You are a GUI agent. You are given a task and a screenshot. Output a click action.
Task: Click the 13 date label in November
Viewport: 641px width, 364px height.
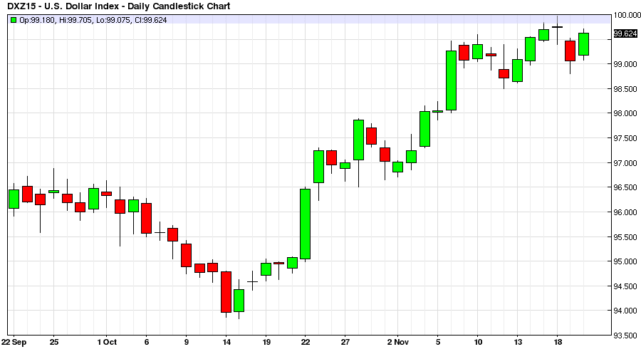[518, 342]
